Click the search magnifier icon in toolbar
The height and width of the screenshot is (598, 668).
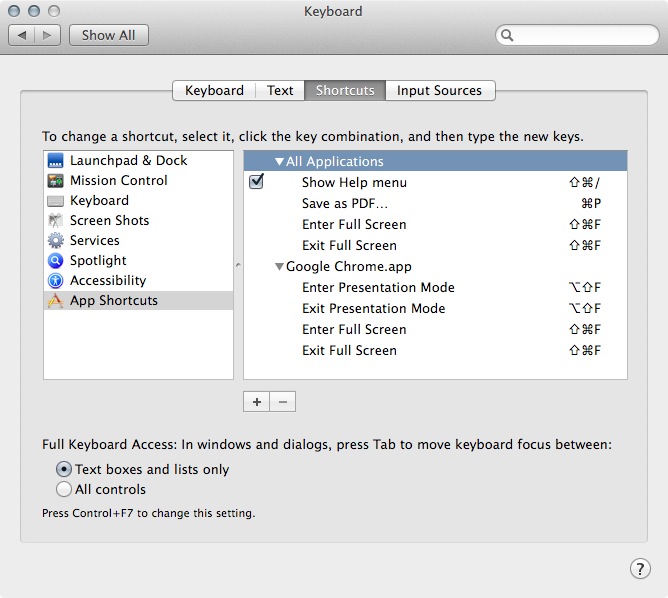pyautogui.click(x=507, y=35)
